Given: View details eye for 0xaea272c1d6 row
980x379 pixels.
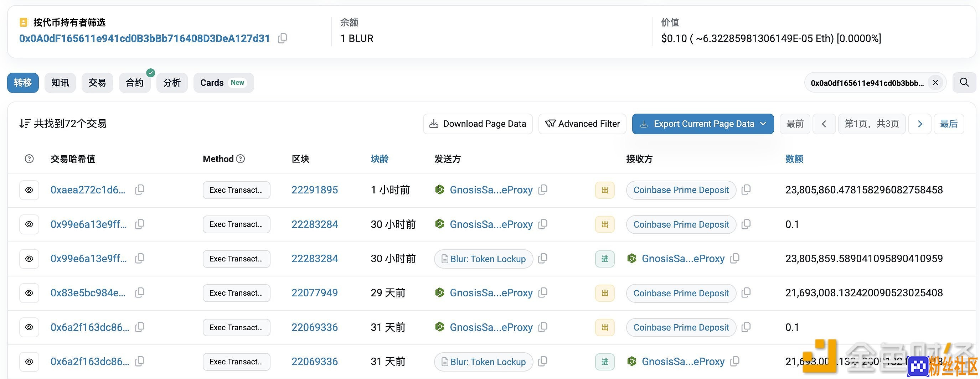Looking at the screenshot, I should [29, 190].
